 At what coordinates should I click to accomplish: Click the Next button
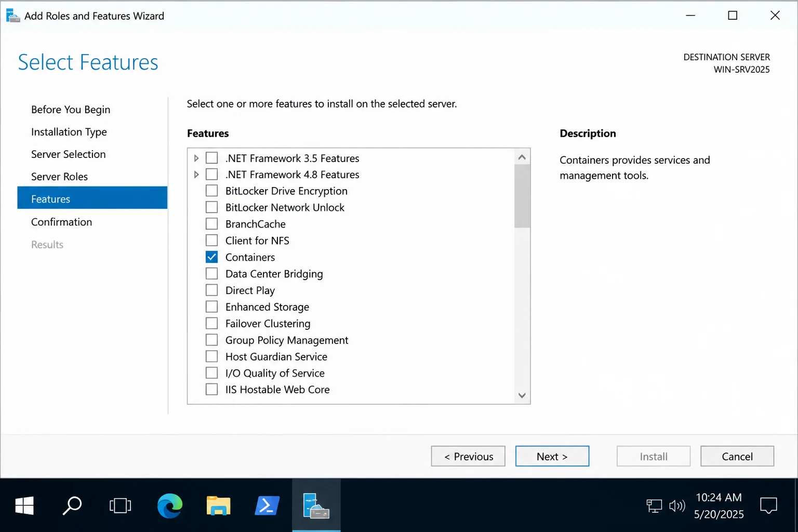[x=552, y=456]
